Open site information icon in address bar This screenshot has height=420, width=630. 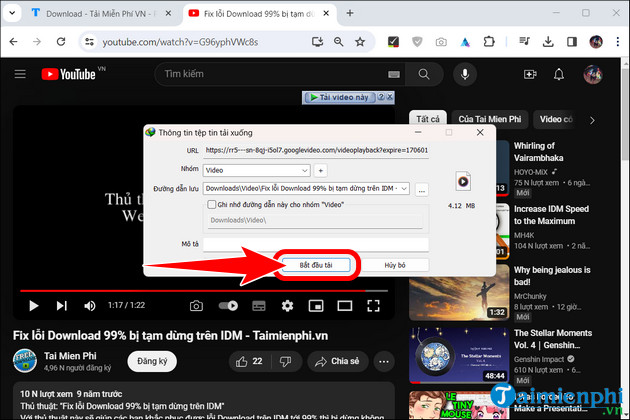(x=89, y=42)
